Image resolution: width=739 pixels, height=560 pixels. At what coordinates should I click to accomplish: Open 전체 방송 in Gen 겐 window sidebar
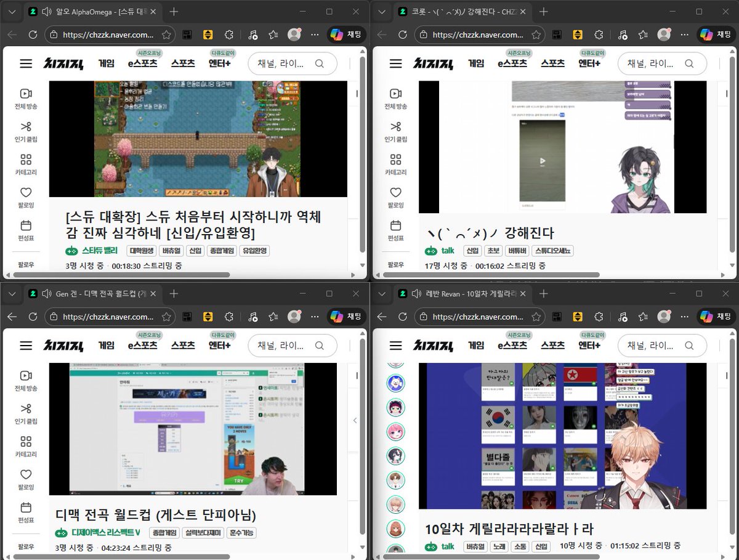click(26, 381)
